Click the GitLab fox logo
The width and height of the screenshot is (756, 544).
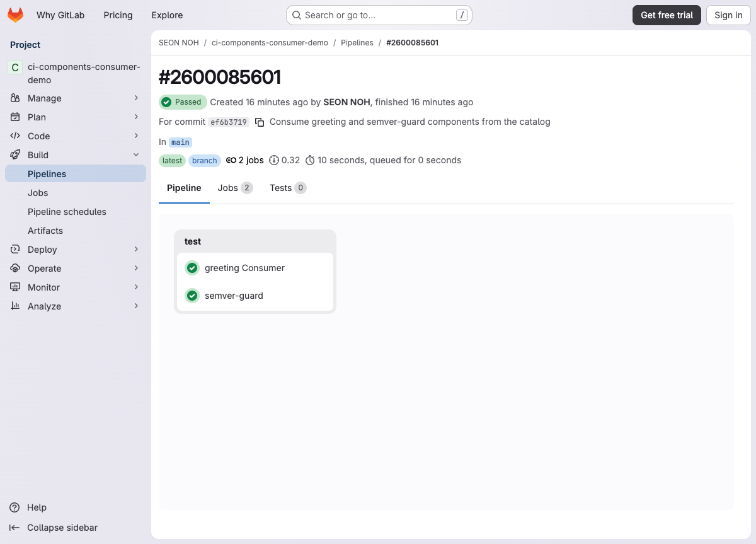[16, 15]
